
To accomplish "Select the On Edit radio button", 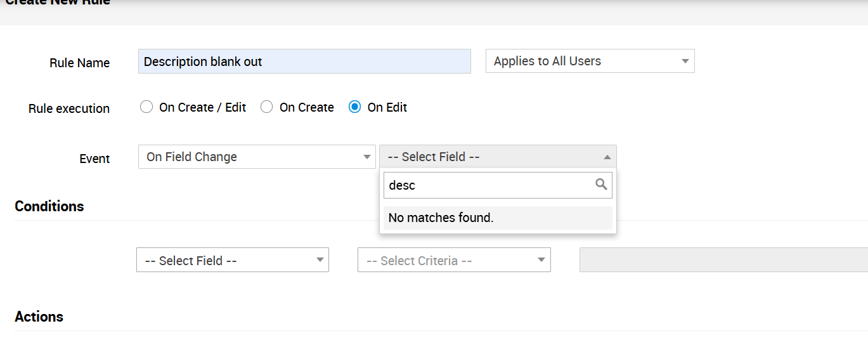I will [x=354, y=107].
